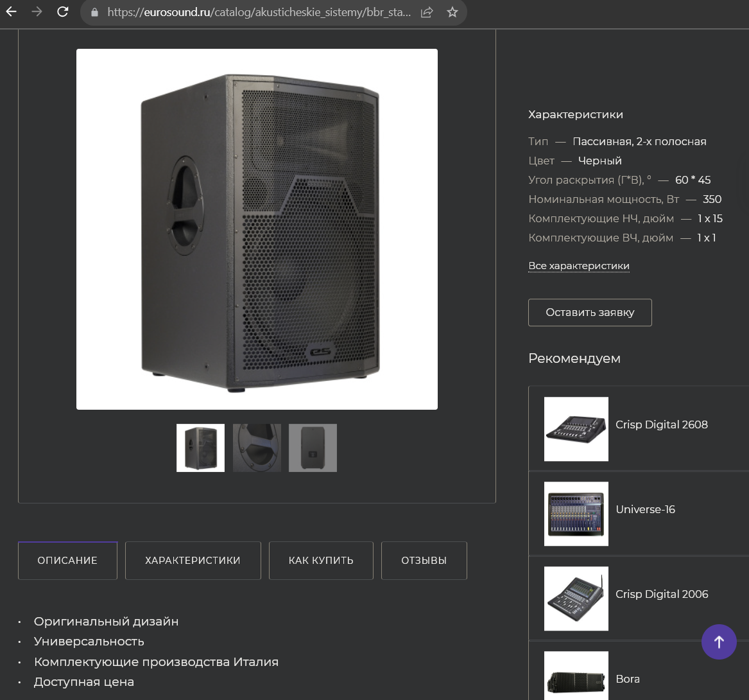Image resolution: width=749 pixels, height=700 pixels.
Task: Switch to the ХАРАКТЕРИСТИКИ tab
Action: 193,561
